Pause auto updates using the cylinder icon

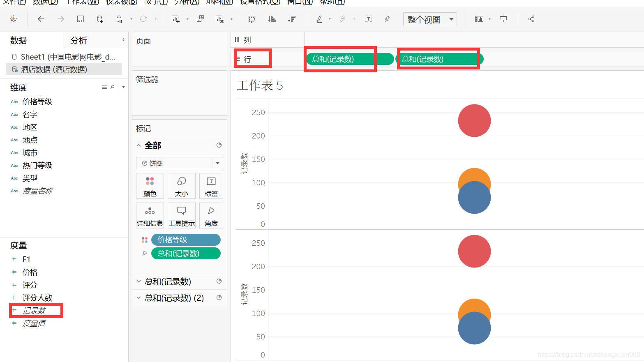point(119,19)
